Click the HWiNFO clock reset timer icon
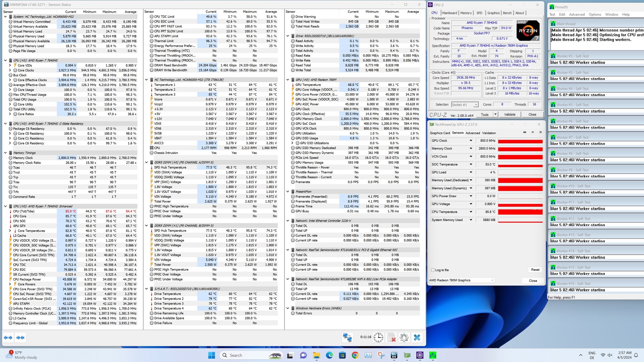The width and height of the screenshot is (644, 362). click(378, 338)
